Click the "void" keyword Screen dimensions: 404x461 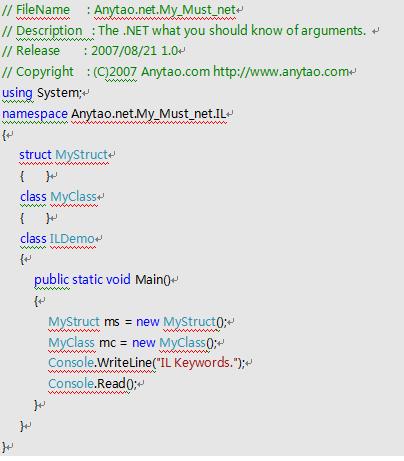click(118, 280)
